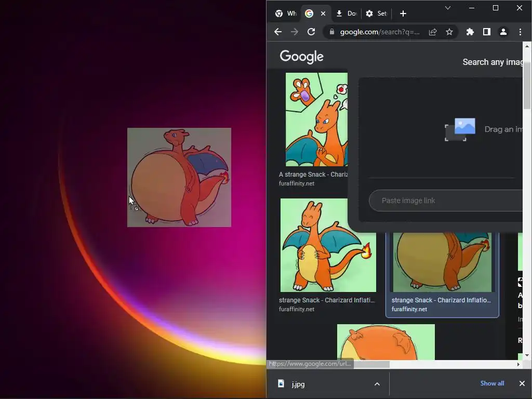Click the image upload icon in drop zone
This screenshot has height=399, width=532.
coord(460,129)
